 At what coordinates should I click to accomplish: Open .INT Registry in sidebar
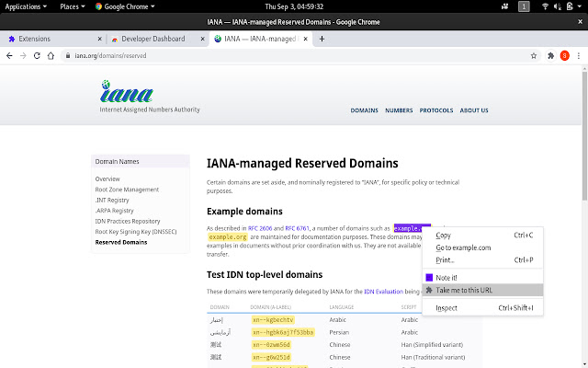112,201
